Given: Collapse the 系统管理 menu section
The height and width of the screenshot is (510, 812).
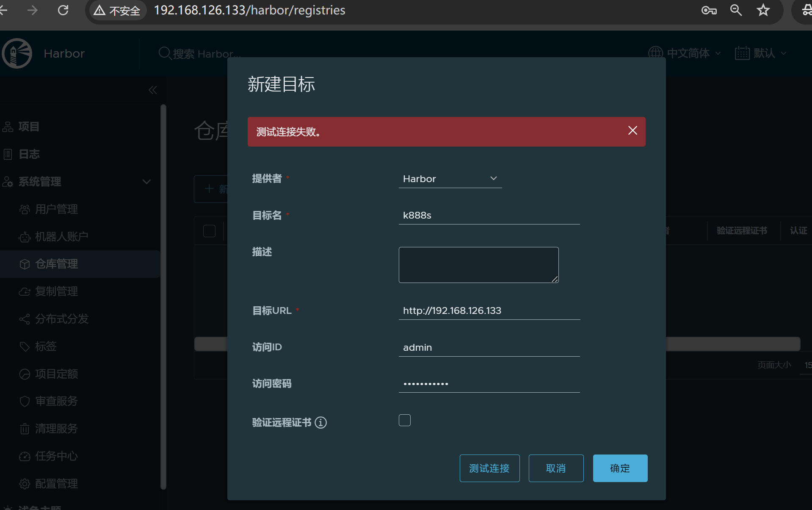Looking at the screenshot, I should pyautogui.click(x=146, y=182).
